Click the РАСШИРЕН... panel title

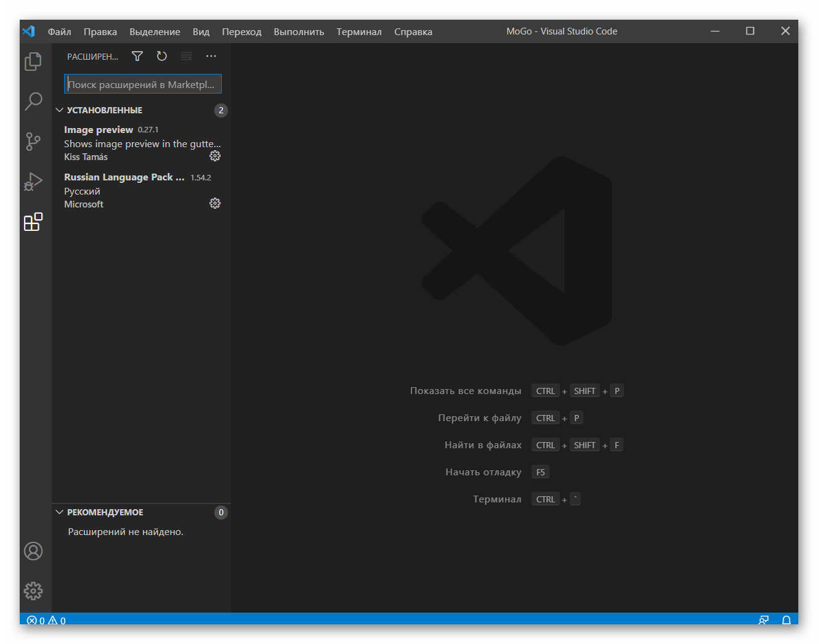[92, 57]
